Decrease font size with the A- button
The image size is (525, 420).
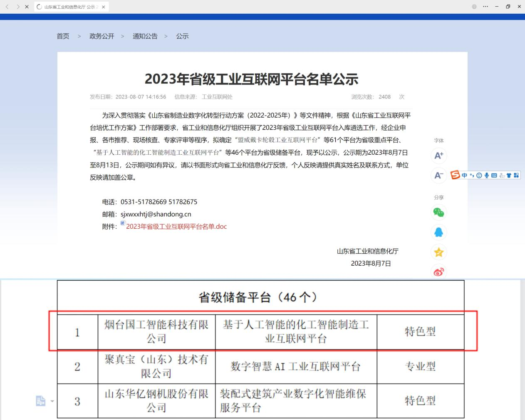pyautogui.click(x=438, y=175)
